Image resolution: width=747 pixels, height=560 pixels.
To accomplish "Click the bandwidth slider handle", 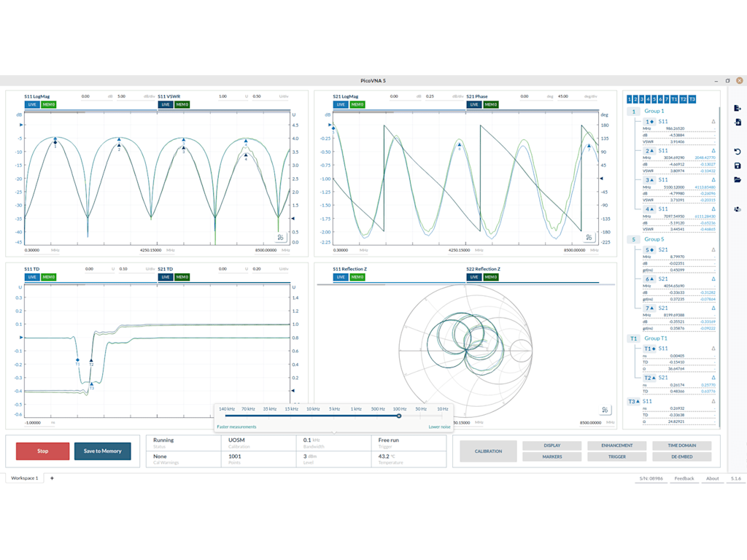I will [x=399, y=416].
